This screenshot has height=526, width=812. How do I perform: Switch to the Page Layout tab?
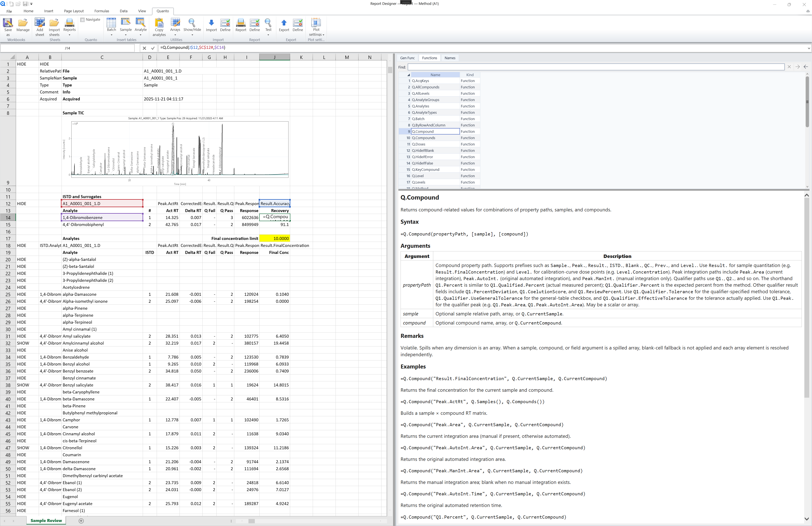click(x=74, y=11)
